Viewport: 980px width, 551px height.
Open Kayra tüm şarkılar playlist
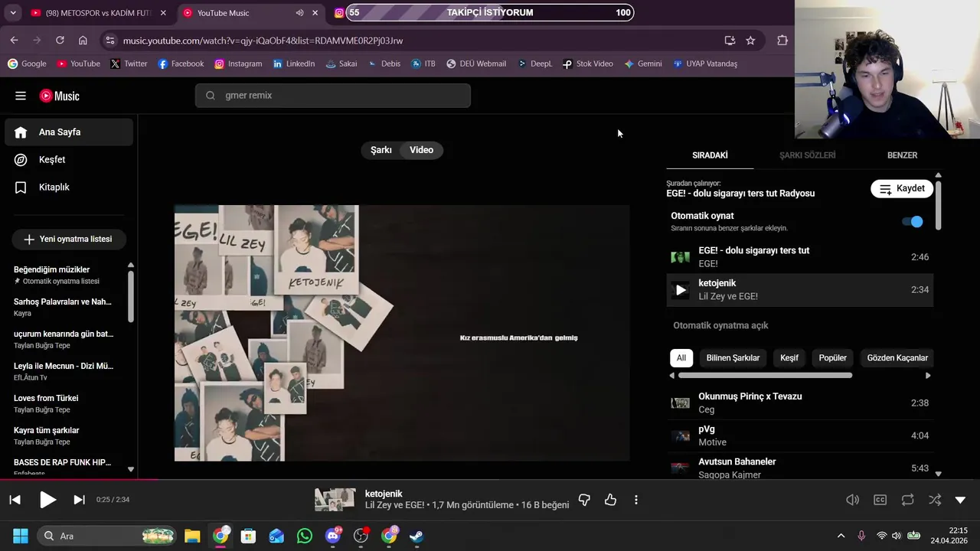64,435
